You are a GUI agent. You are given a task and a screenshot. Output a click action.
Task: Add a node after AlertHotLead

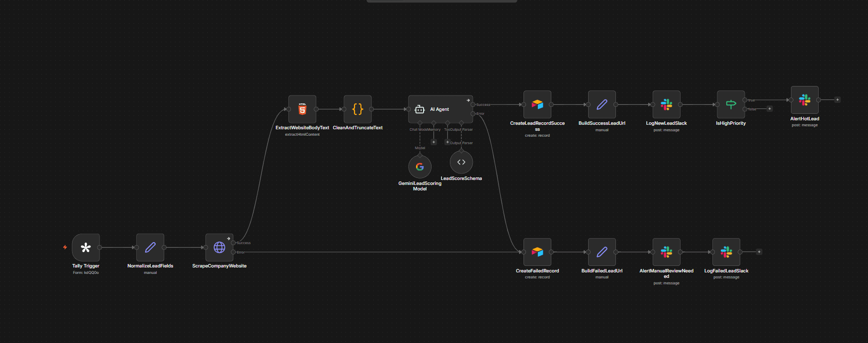pyautogui.click(x=837, y=100)
